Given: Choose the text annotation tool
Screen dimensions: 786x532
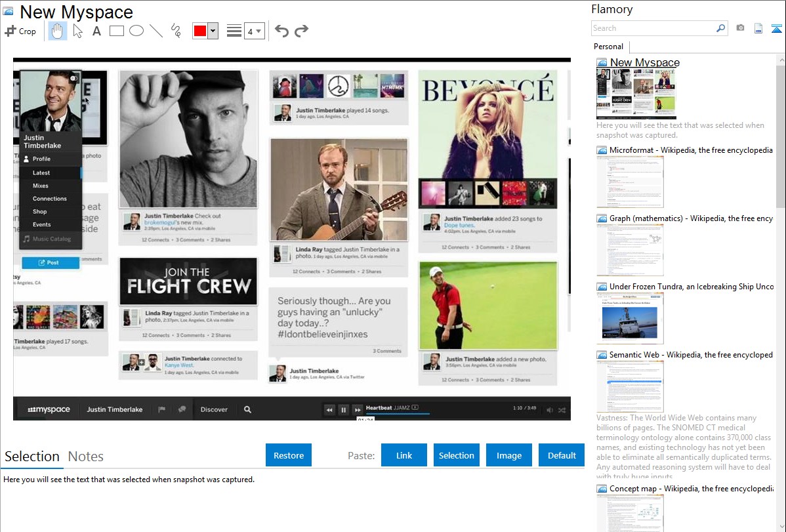Looking at the screenshot, I should coord(96,31).
